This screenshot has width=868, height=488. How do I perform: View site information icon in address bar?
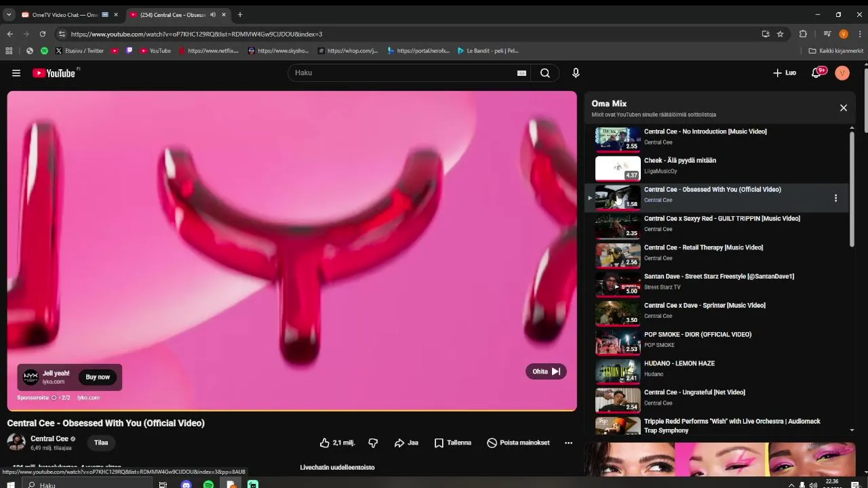(62, 34)
